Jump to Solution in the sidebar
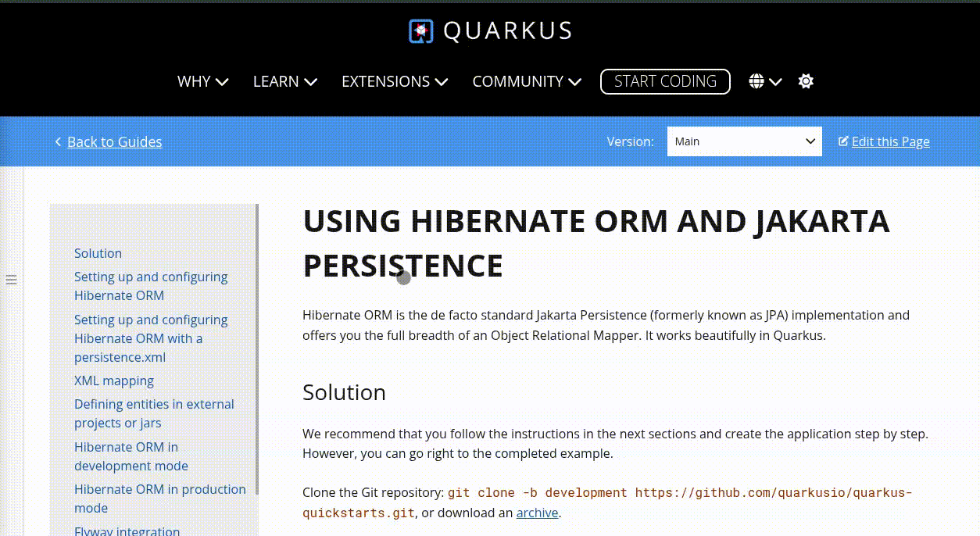The height and width of the screenshot is (536, 980). 98,253
